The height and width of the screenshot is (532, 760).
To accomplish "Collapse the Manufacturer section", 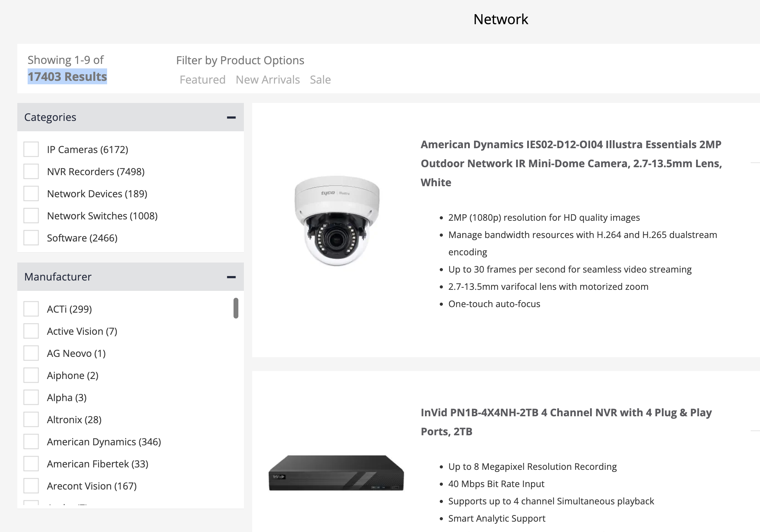I will click(231, 277).
